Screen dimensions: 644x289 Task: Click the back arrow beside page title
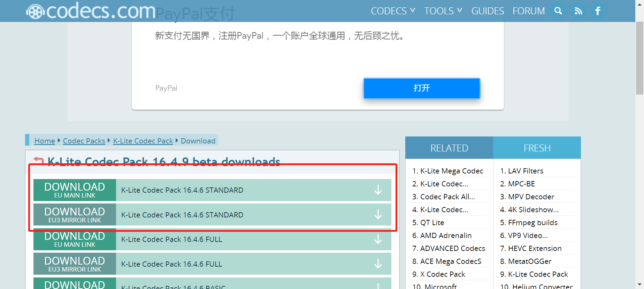38,161
